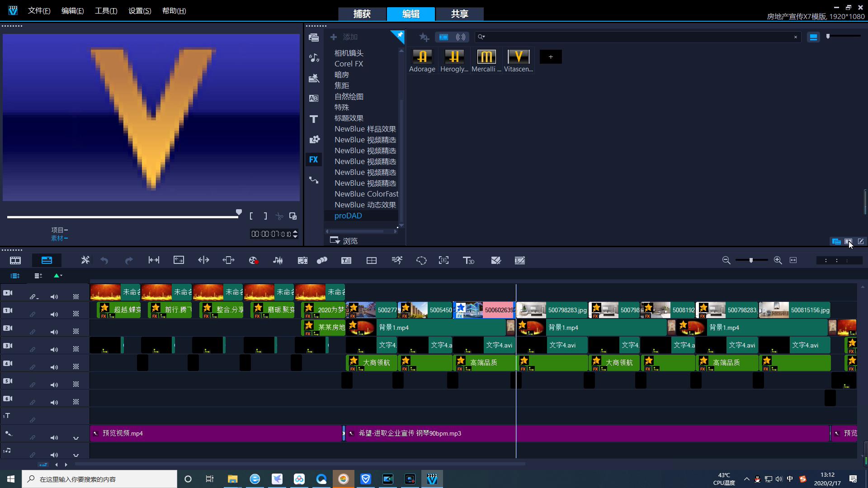This screenshot has width=868, height=488.
Task: Switch to the 捕获 (Capture) tab
Action: (362, 14)
